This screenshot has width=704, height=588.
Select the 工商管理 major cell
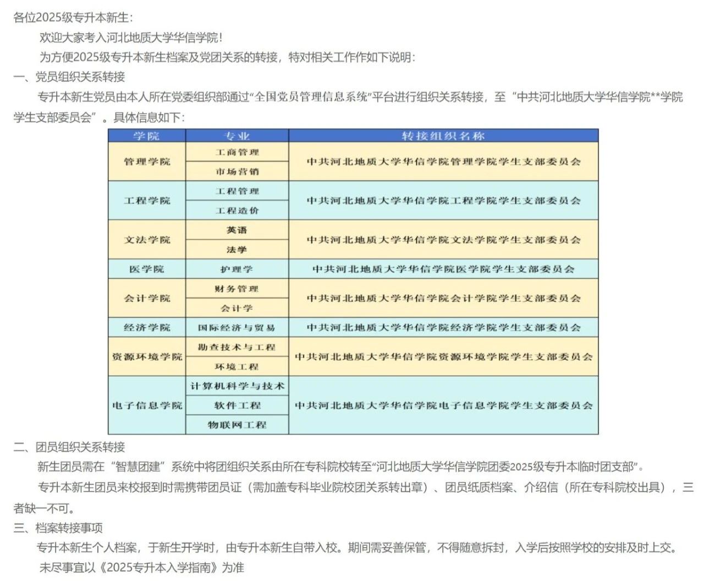[237, 152]
